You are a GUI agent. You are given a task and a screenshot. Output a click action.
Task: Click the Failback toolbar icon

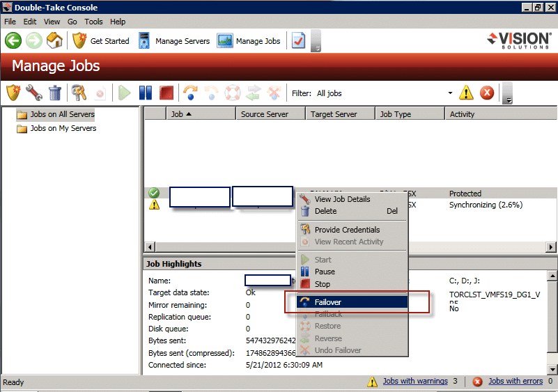211,93
